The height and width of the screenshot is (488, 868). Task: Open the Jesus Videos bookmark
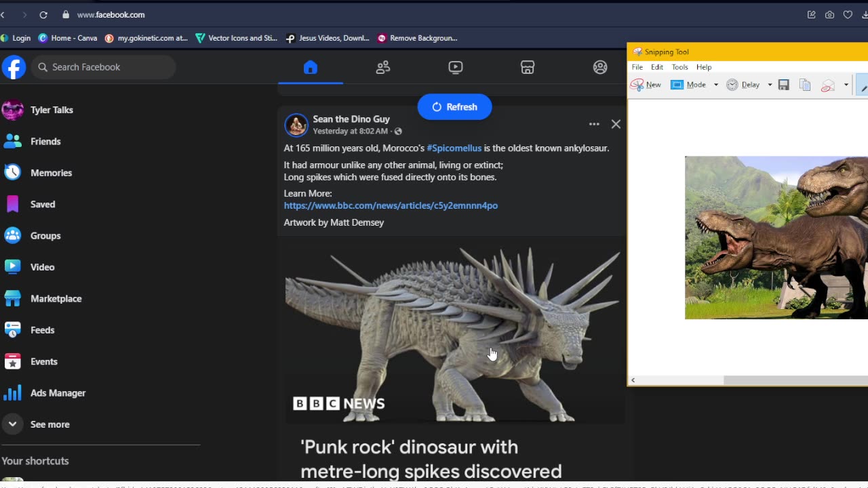tap(328, 38)
